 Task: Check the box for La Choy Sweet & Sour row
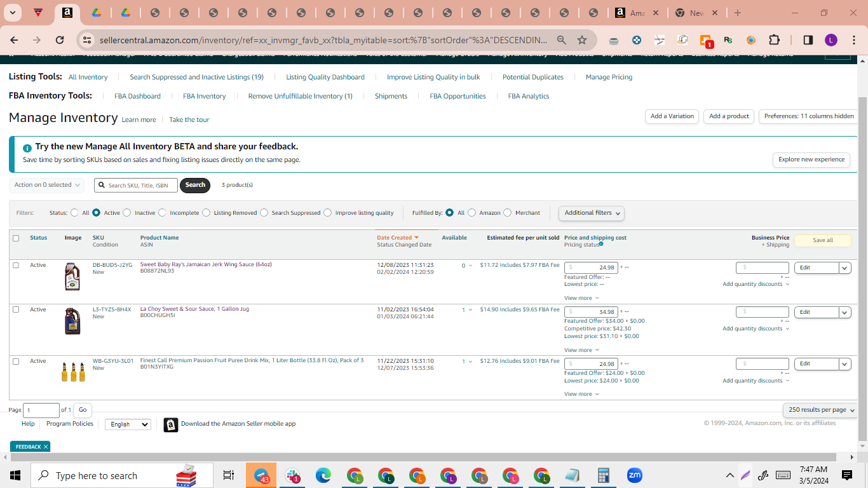point(16,309)
